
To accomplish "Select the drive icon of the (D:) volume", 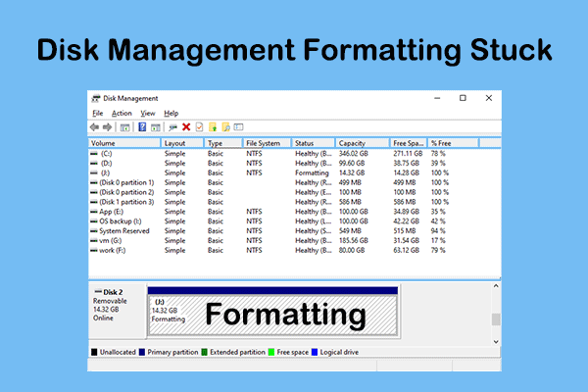I will 94,164.
